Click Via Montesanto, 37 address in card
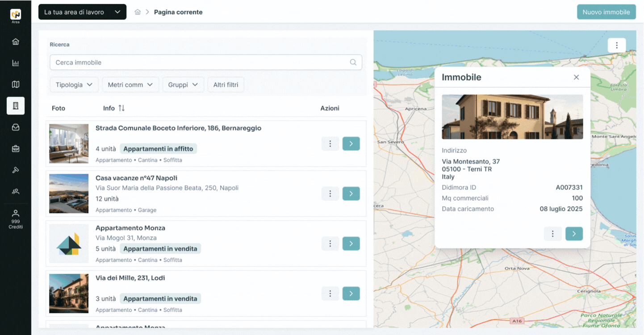 pyautogui.click(x=471, y=161)
